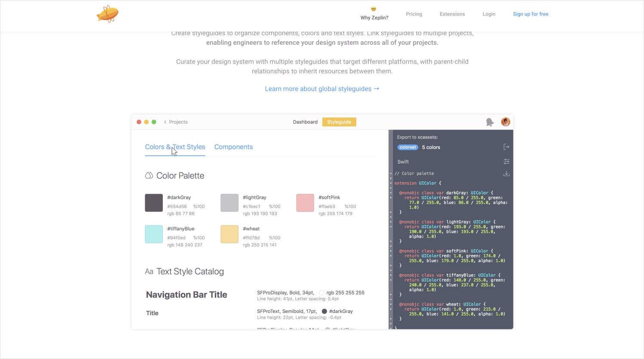644x359 pixels.
Task: Select the darkGray color swatch
Action: click(x=154, y=203)
